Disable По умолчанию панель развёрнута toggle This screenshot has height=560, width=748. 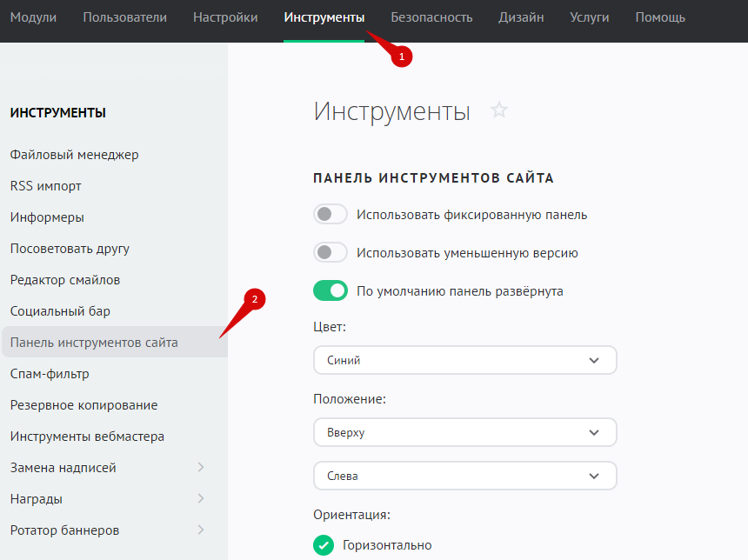click(331, 291)
